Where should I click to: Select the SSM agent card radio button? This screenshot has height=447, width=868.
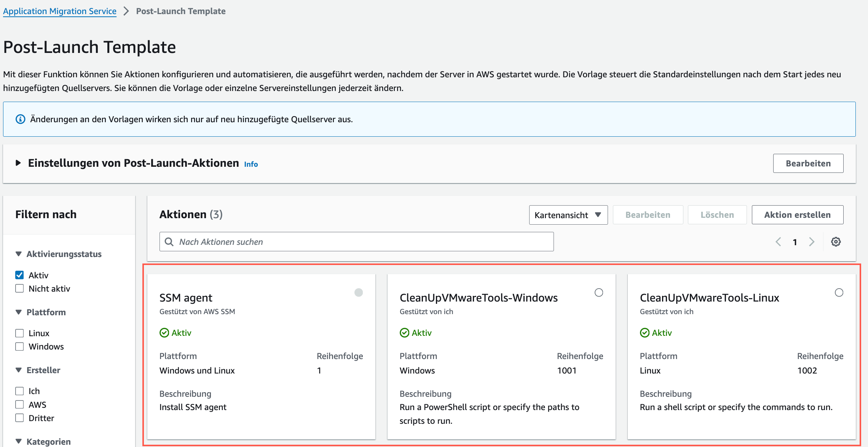359,292
